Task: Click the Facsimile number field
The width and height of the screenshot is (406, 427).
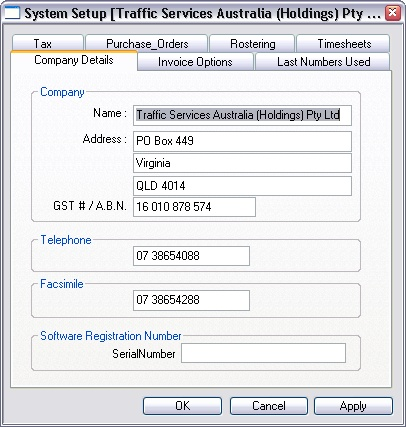Action: pos(191,300)
